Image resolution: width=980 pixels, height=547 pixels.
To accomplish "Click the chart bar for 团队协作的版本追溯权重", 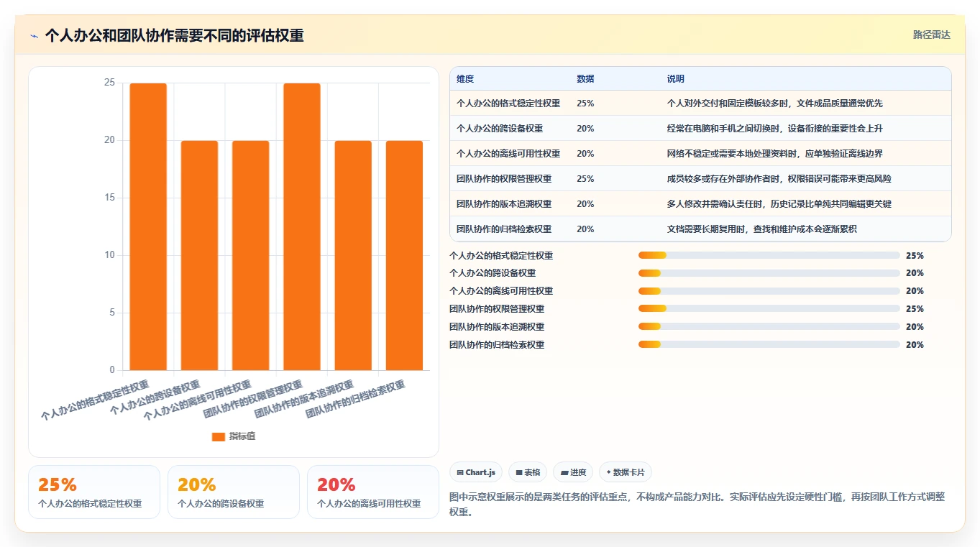I will click(353, 255).
